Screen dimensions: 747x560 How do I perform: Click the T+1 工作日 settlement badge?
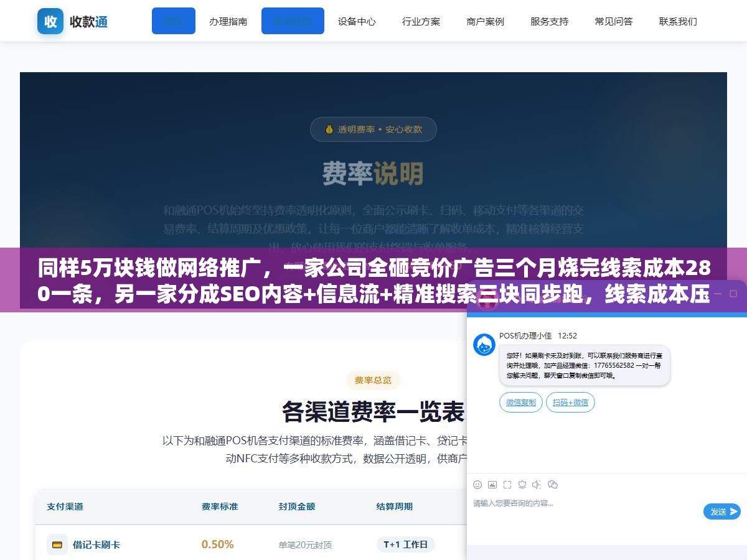[x=405, y=544]
